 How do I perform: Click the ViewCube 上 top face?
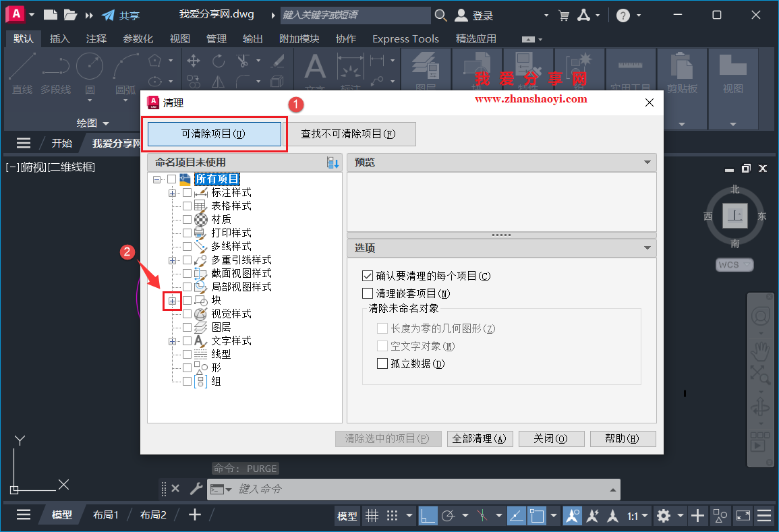click(734, 216)
